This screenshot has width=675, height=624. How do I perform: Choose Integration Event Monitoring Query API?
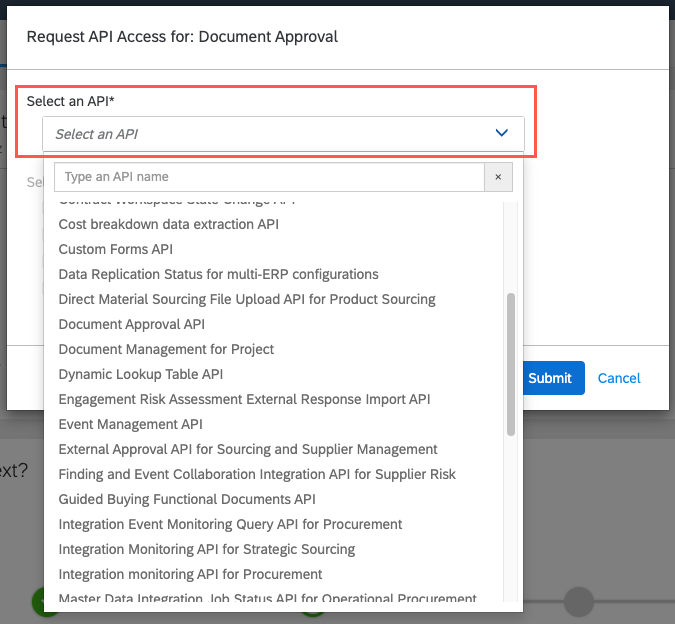(x=230, y=524)
